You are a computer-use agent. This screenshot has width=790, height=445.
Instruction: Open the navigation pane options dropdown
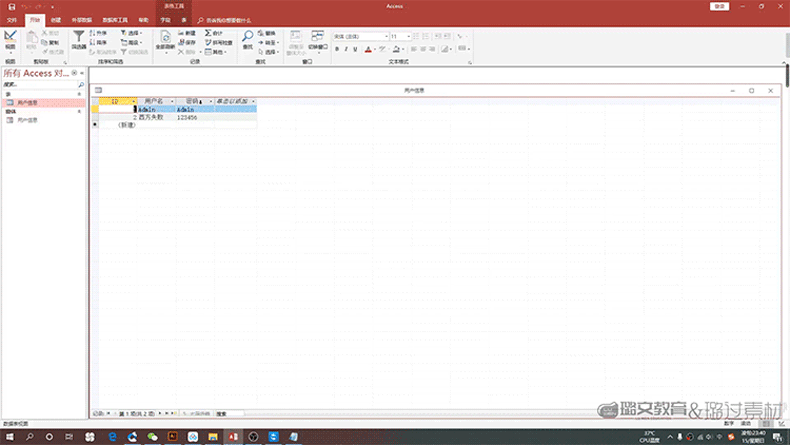tap(74, 73)
